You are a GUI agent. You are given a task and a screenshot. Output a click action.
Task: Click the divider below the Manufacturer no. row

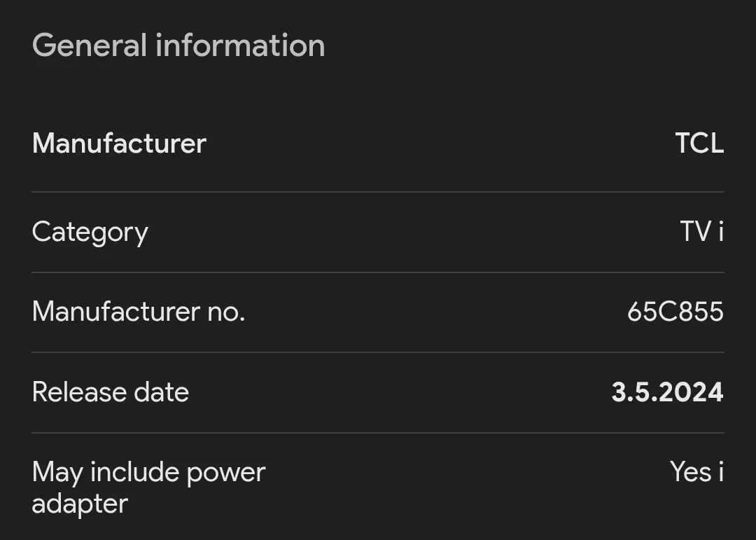point(378,352)
